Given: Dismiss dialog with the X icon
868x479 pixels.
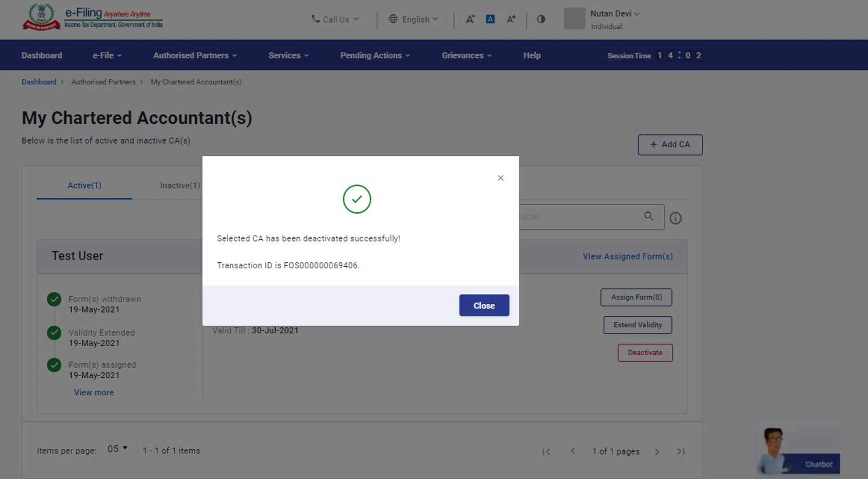Looking at the screenshot, I should tap(500, 178).
